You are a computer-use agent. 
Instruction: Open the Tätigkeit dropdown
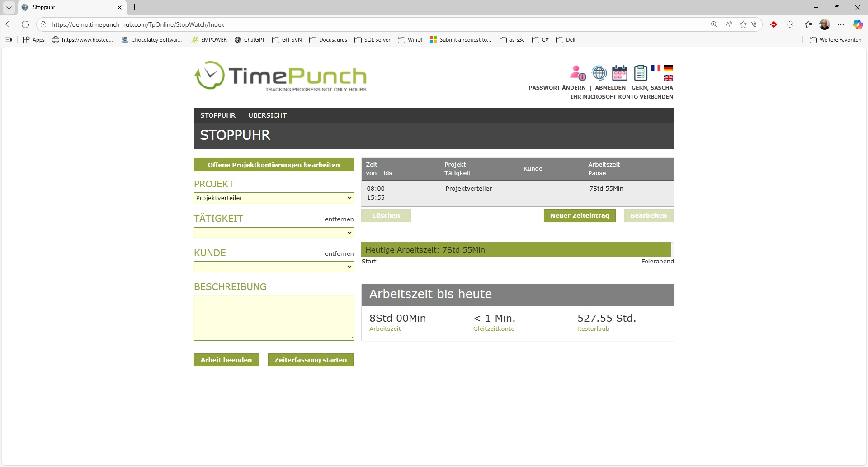(x=274, y=233)
